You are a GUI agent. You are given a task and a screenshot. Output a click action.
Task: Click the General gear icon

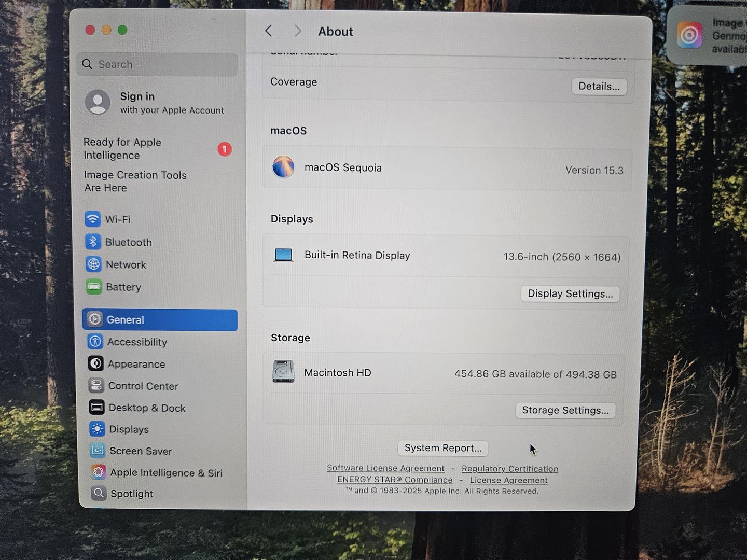tap(94, 319)
